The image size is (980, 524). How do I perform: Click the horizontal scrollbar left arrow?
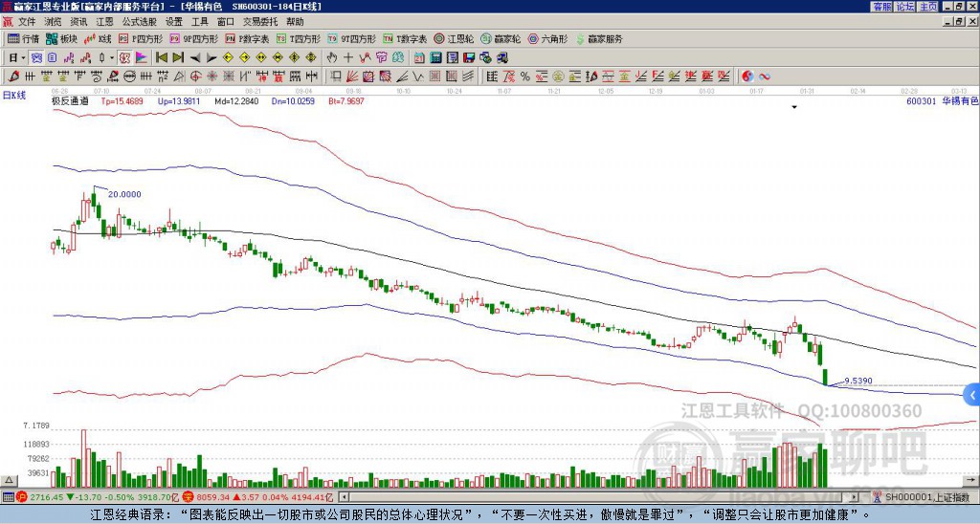point(344,497)
